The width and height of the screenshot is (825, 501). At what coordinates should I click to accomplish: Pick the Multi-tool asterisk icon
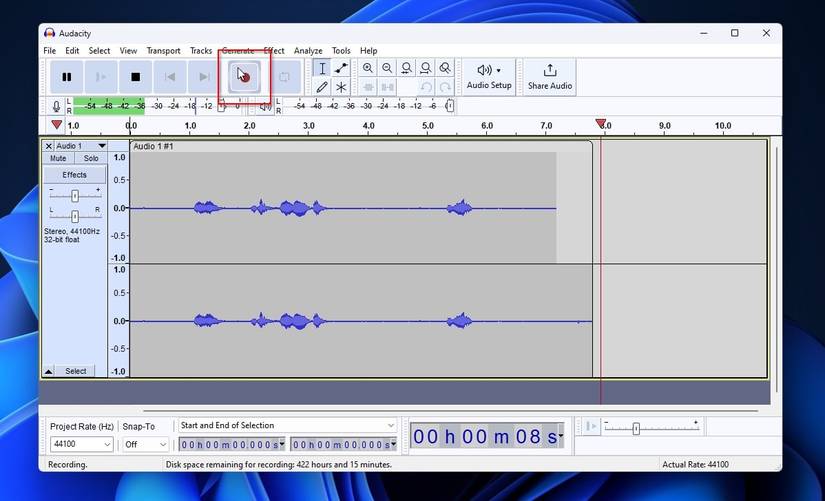(x=341, y=87)
